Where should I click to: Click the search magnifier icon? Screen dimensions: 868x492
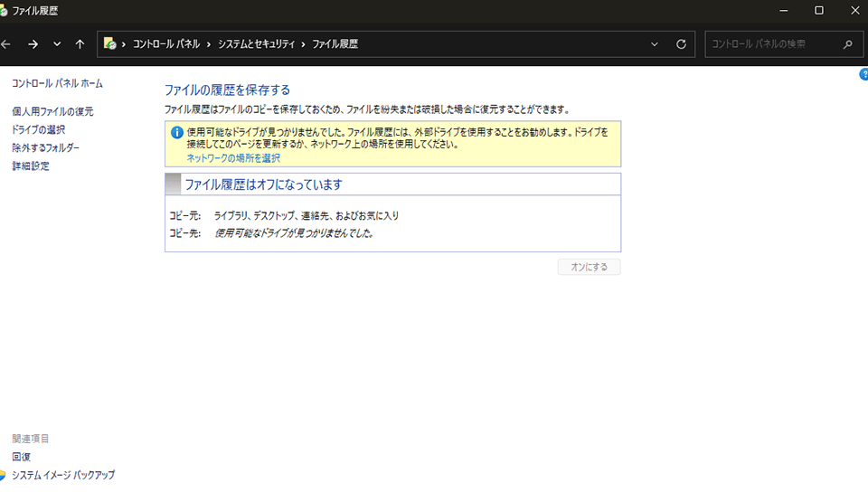tap(847, 44)
